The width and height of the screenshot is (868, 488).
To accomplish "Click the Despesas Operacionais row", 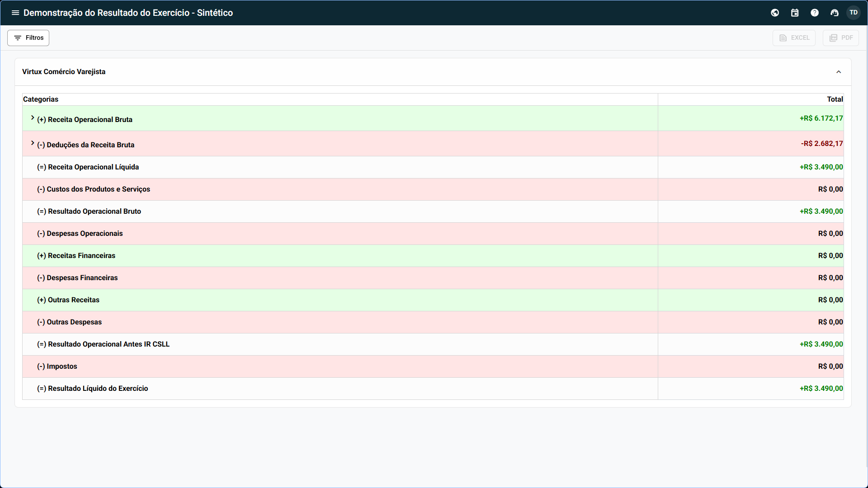I will (80, 234).
